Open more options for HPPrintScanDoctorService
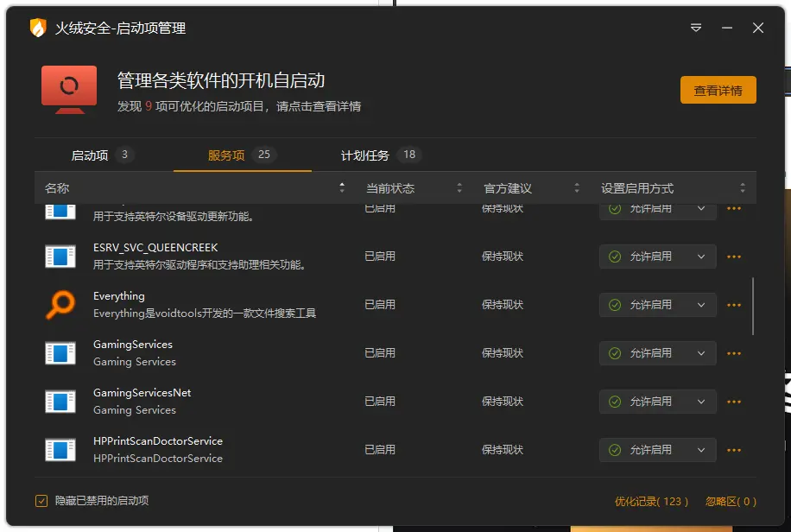The height and width of the screenshot is (532, 791). [x=734, y=450]
